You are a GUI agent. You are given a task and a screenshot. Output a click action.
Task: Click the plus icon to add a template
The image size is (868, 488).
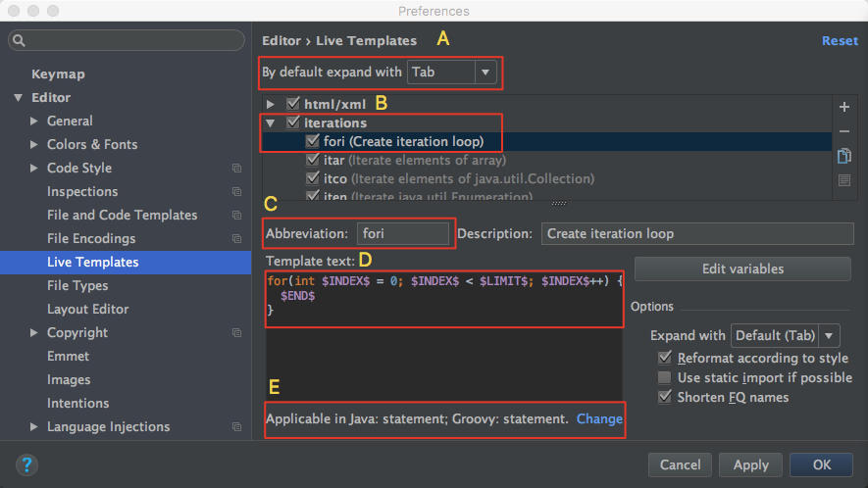click(844, 107)
